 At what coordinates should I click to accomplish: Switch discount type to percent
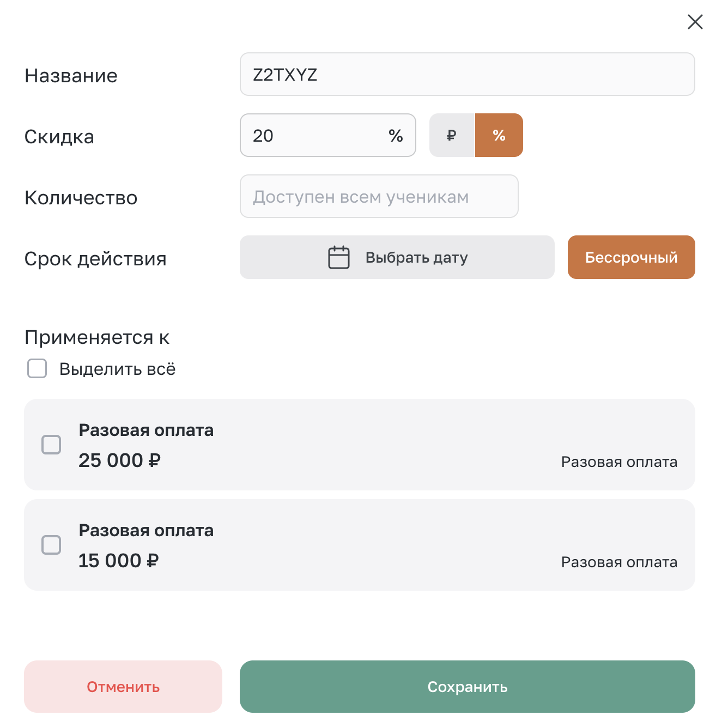click(x=499, y=135)
